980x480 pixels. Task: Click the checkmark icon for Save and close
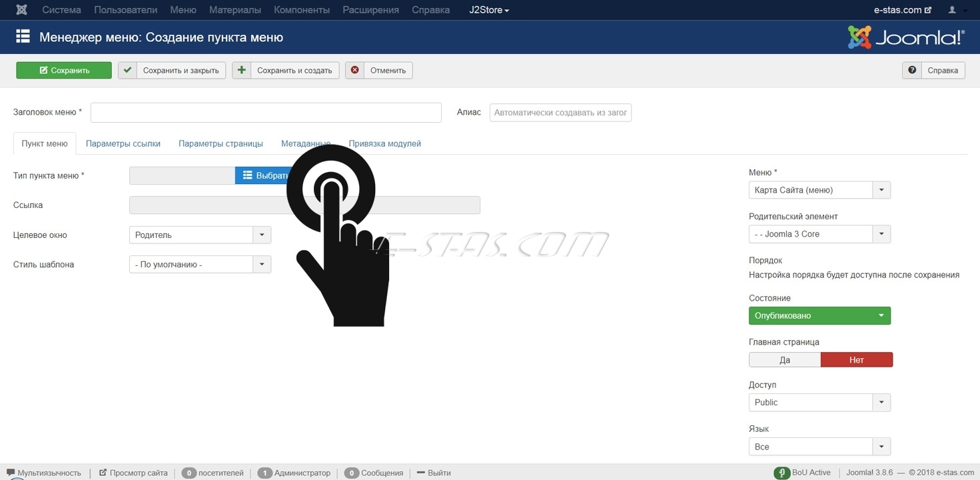(x=127, y=70)
